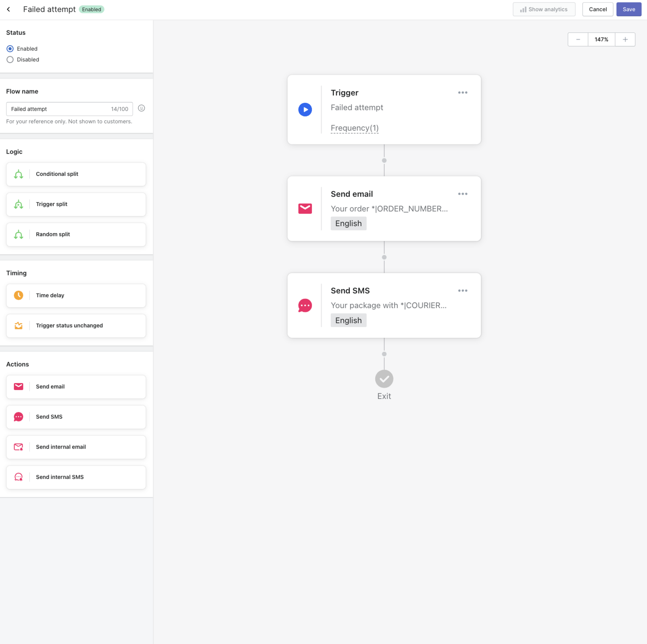Image resolution: width=647 pixels, height=644 pixels.
Task: Zoom in with the plus button
Action: coord(625,40)
